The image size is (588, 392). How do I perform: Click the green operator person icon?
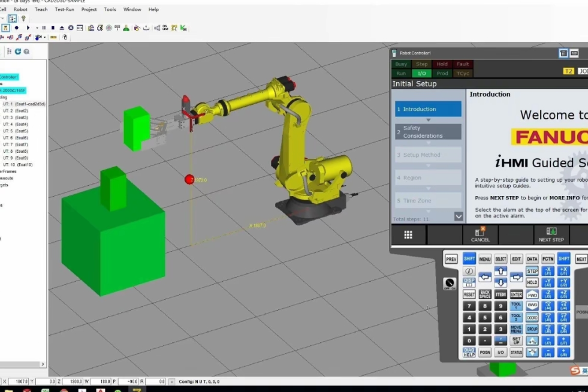(126, 28)
